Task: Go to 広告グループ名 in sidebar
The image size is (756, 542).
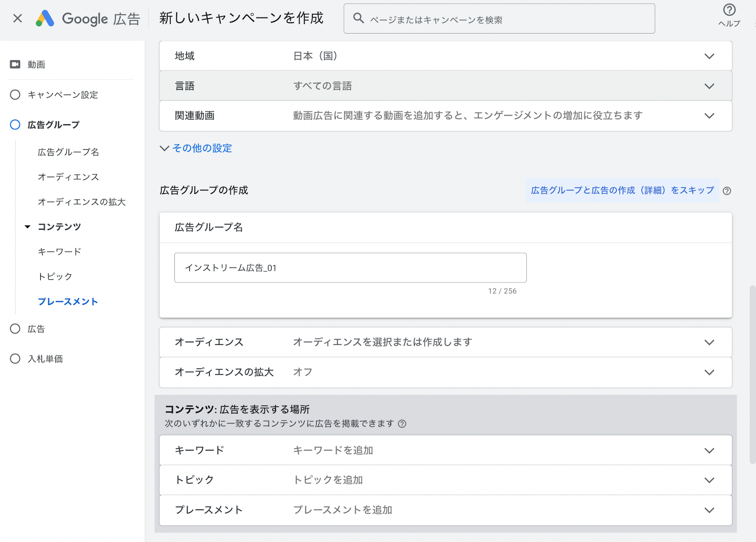Action: [69, 152]
